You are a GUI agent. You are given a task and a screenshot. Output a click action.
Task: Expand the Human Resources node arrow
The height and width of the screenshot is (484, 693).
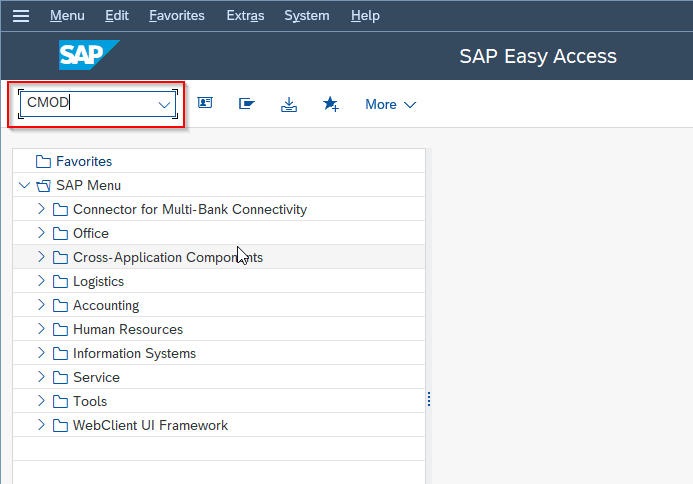pos(41,330)
